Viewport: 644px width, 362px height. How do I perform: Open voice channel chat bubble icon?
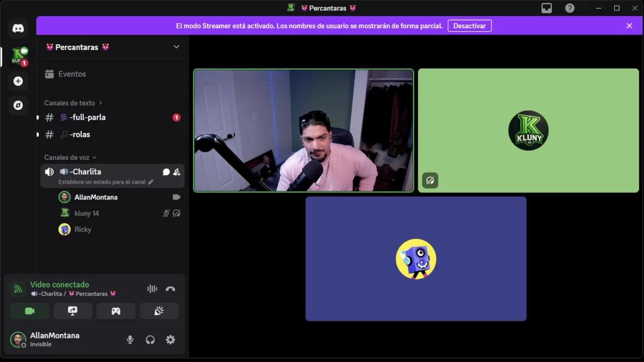tap(166, 172)
